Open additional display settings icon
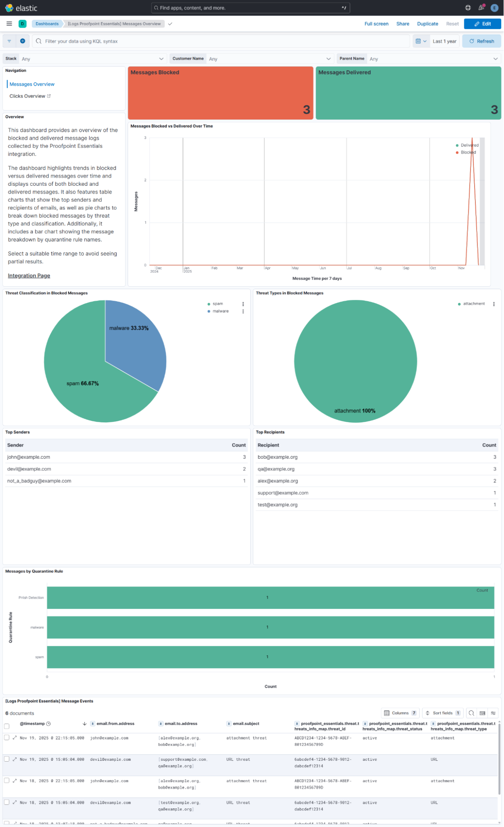The width and height of the screenshot is (504, 827). coord(493,713)
